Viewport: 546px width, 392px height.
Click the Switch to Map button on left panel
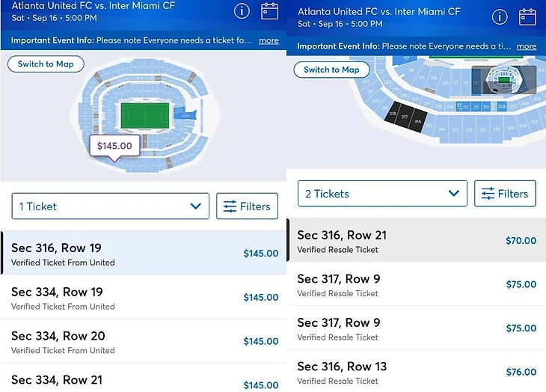(x=46, y=64)
